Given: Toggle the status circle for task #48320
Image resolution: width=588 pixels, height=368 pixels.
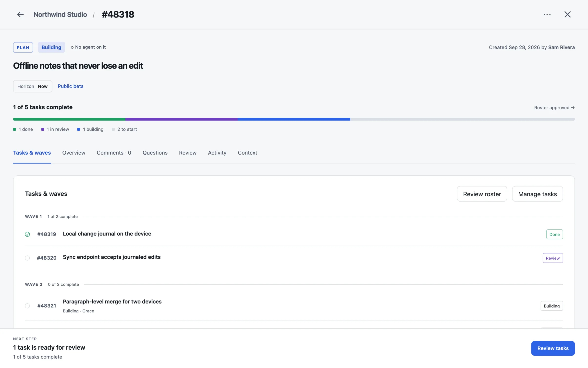Looking at the screenshot, I should (x=27, y=258).
